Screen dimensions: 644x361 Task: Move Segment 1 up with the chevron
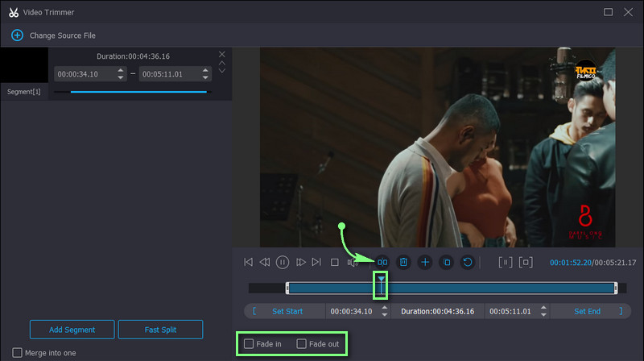tap(222, 63)
